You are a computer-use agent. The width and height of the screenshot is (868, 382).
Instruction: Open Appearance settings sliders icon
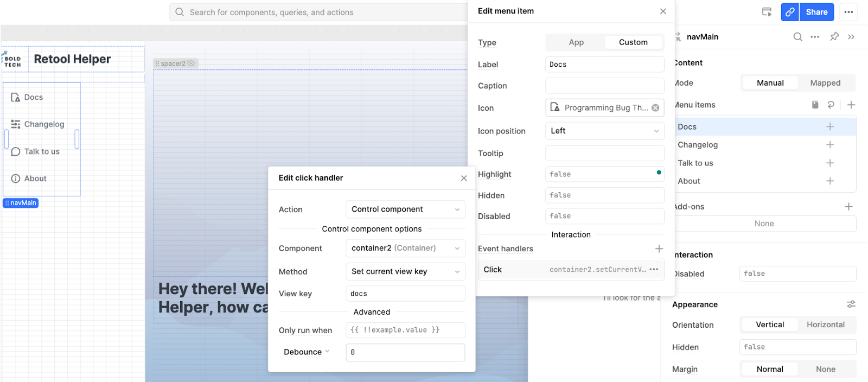tap(851, 304)
